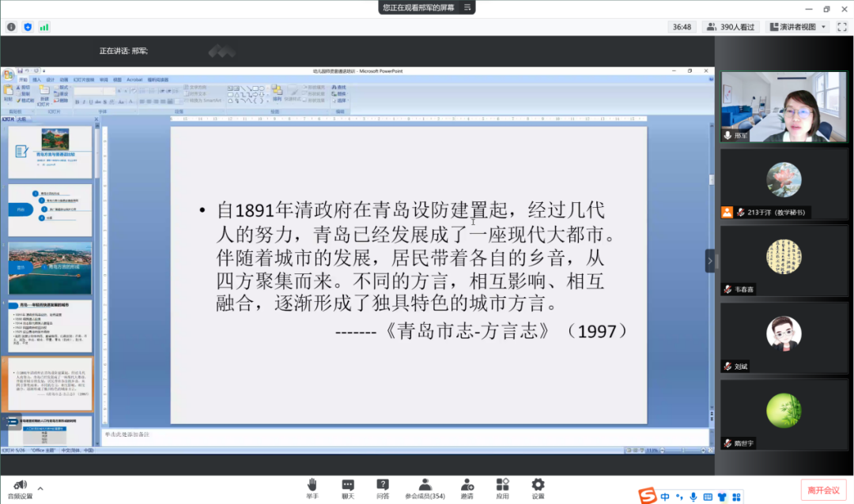Screen dimensions: 854x504
Task: Open the meeting info icon
Action: point(11,27)
